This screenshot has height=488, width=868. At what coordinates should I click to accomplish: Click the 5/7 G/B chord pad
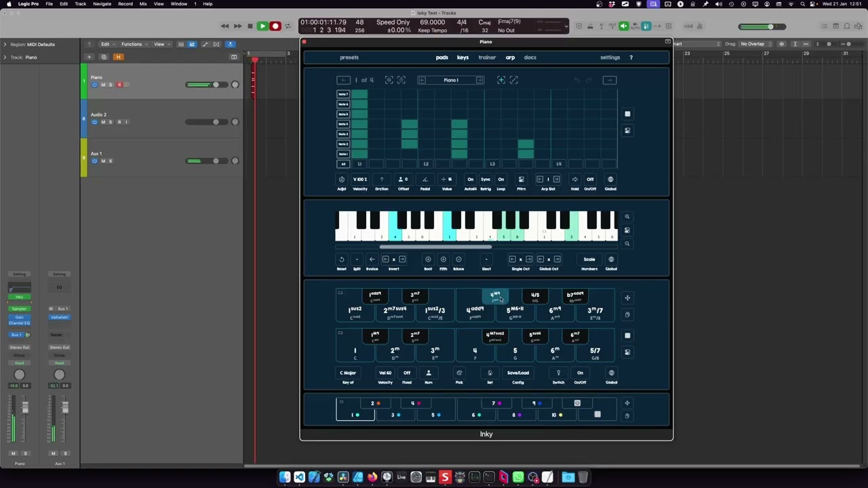coord(595,352)
